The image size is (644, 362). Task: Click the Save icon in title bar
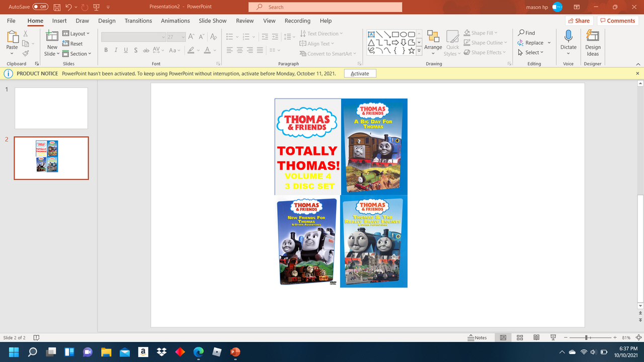point(57,7)
